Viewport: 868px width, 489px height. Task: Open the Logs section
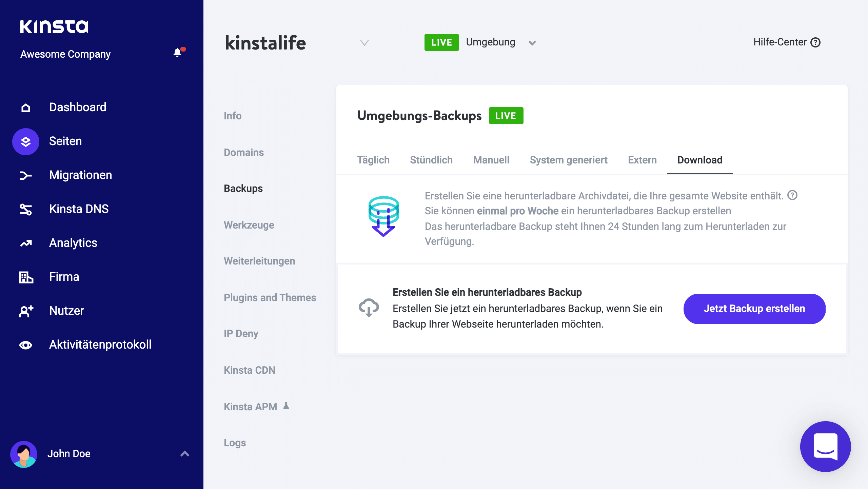[x=235, y=443]
